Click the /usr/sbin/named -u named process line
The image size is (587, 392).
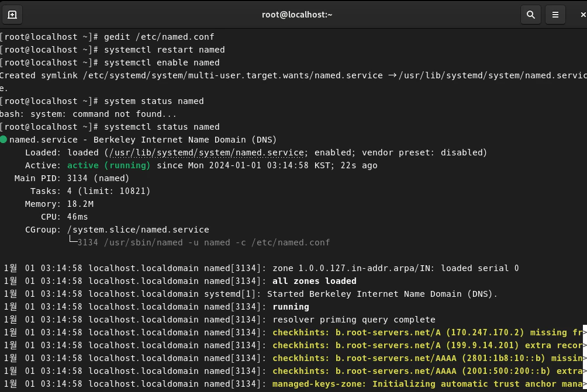tap(203, 242)
